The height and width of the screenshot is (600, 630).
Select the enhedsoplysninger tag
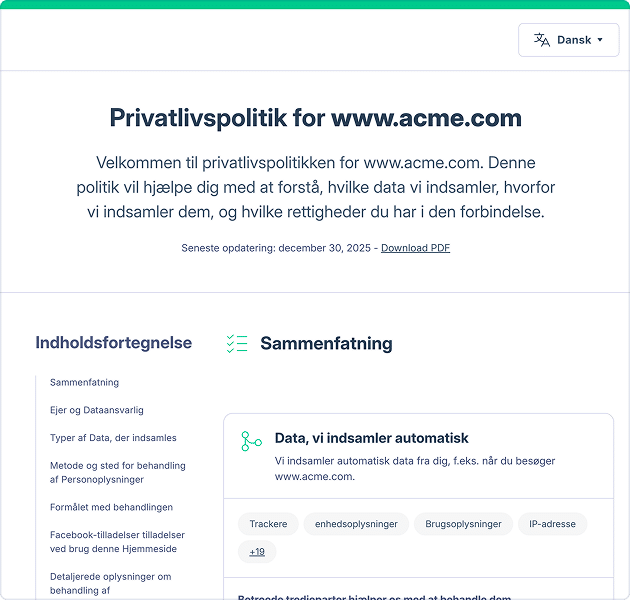(x=356, y=524)
